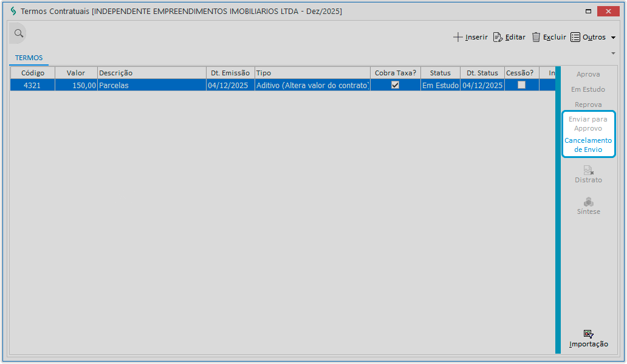Click the Reprova button
The height and width of the screenshot is (364, 627).
coord(588,105)
